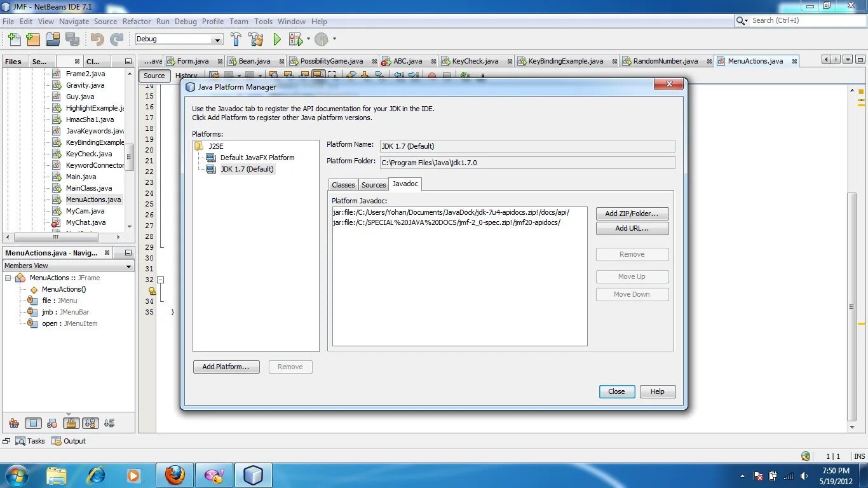The width and height of the screenshot is (868, 488).
Task: Toggle Show Non-Public Members lock button
Action: (x=71, y=423)
